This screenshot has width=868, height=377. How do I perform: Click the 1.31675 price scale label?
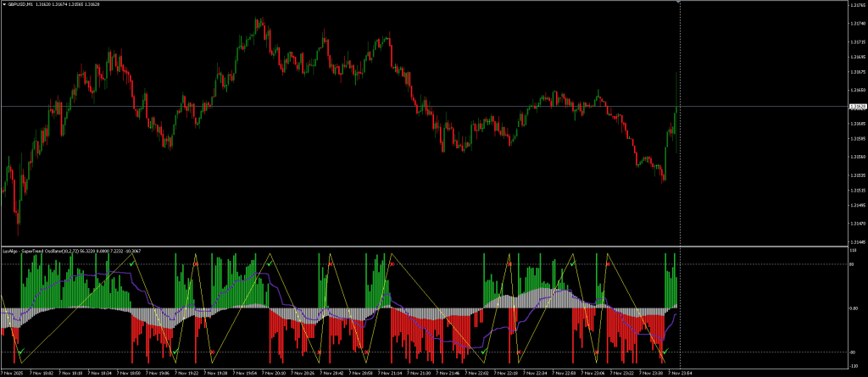(x=858, y=72)
